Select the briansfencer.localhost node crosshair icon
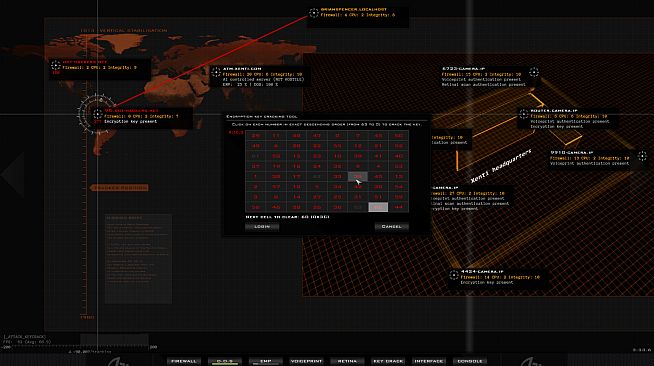The height and width of the screenshot is (366, 654). coord(314,13)
